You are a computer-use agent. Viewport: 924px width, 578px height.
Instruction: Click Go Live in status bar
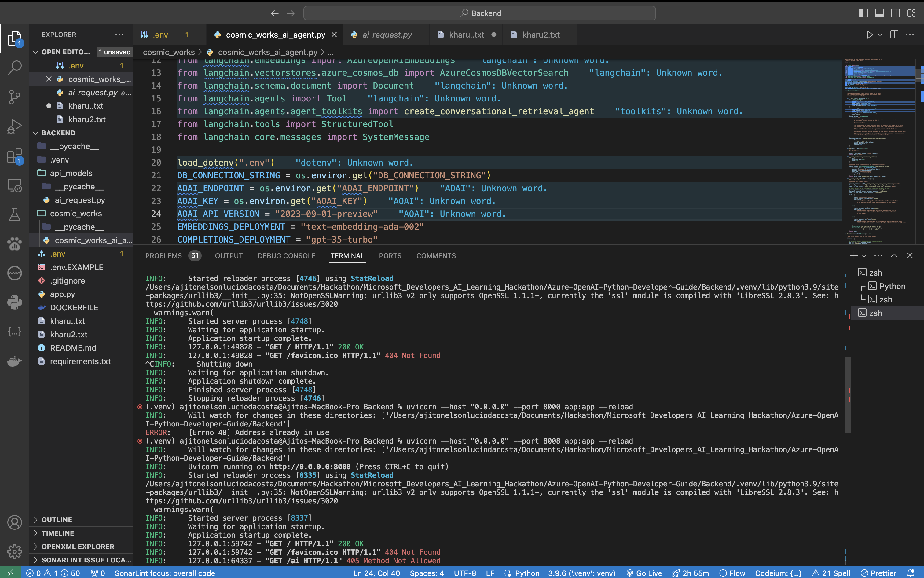[x=644, y=573]
